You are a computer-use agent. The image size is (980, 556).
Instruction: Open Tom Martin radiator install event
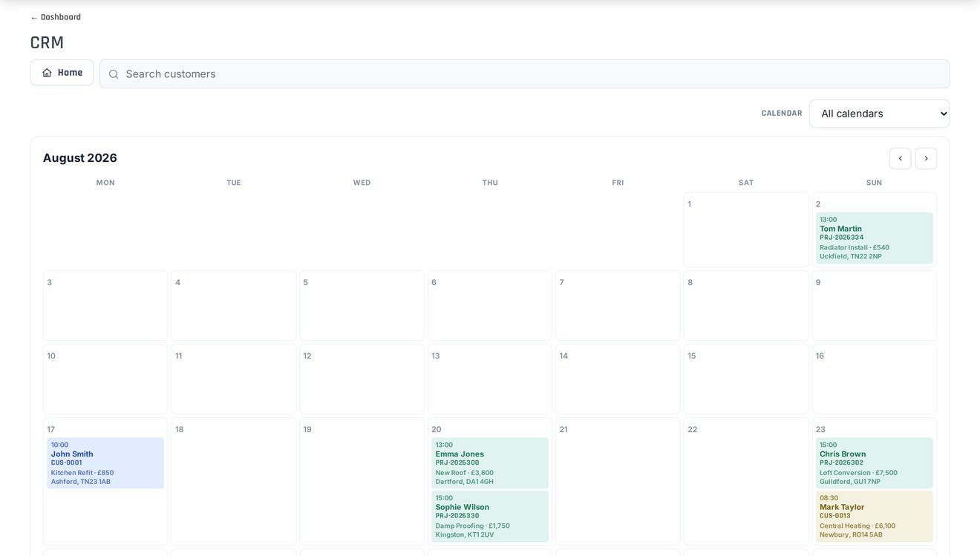(874, 238)
